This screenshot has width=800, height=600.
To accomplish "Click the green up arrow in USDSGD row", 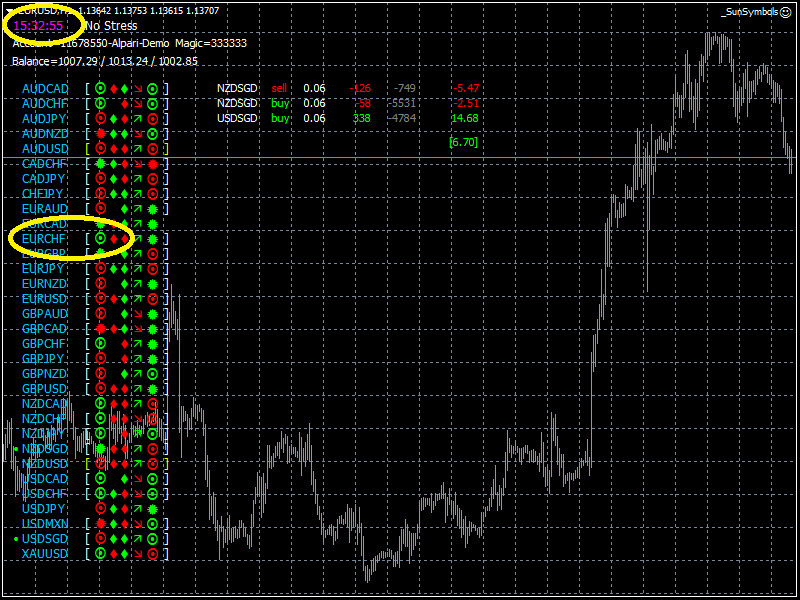I will point(139,539).
